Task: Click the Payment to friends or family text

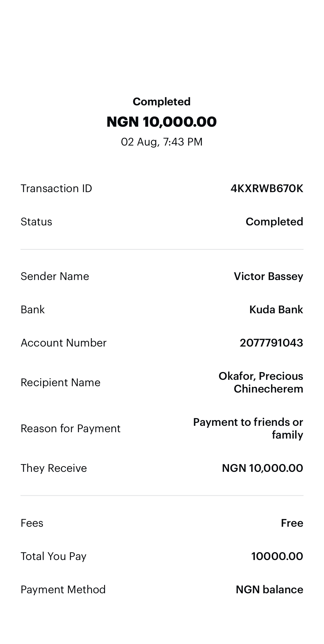Action: (x=248, y=428)
